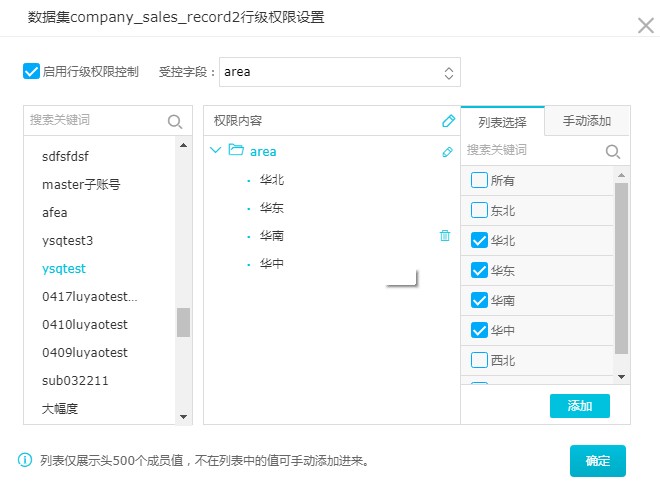Click the edit pencil on area row
The width and height of the screenshot is (660, 488).
447,152
